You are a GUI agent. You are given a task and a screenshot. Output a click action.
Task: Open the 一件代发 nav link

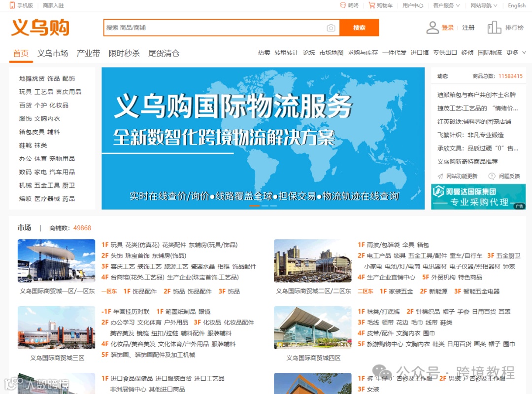(x=394, y=53)
